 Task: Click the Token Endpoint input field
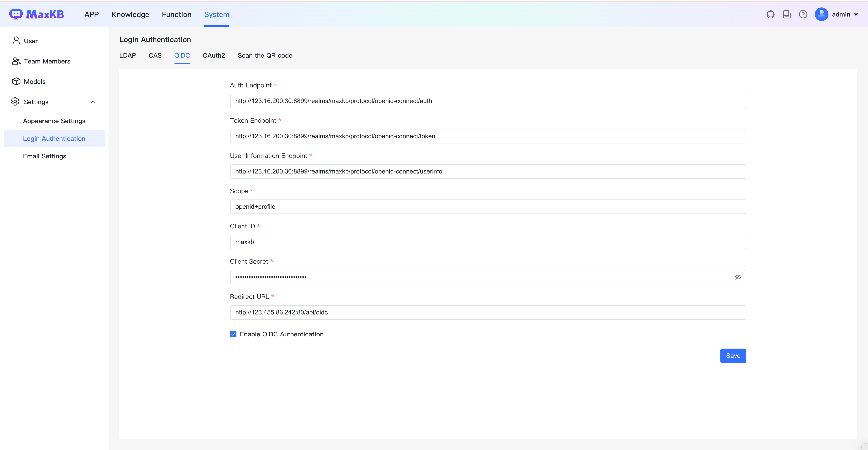tap(488, 136)
